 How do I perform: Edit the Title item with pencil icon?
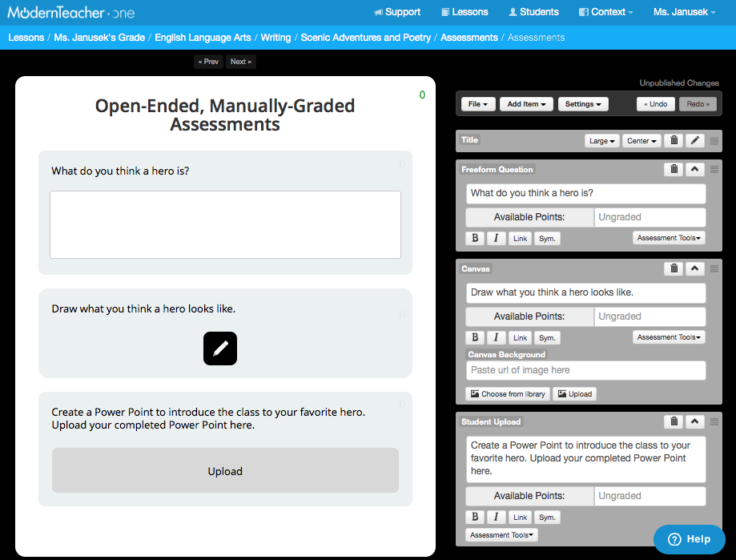[x=695, y=141]
